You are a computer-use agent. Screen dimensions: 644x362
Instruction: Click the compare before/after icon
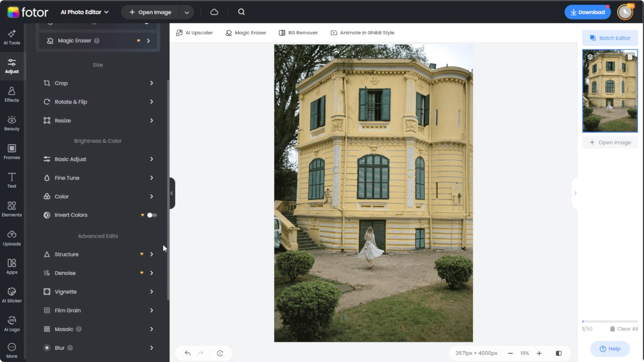coord(559,353)
